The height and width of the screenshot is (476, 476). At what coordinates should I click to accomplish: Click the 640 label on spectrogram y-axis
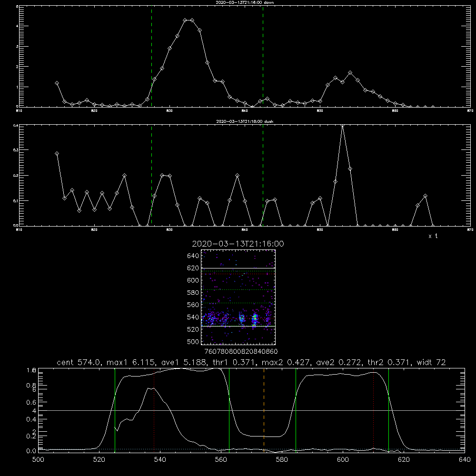[x=193, y=256]
